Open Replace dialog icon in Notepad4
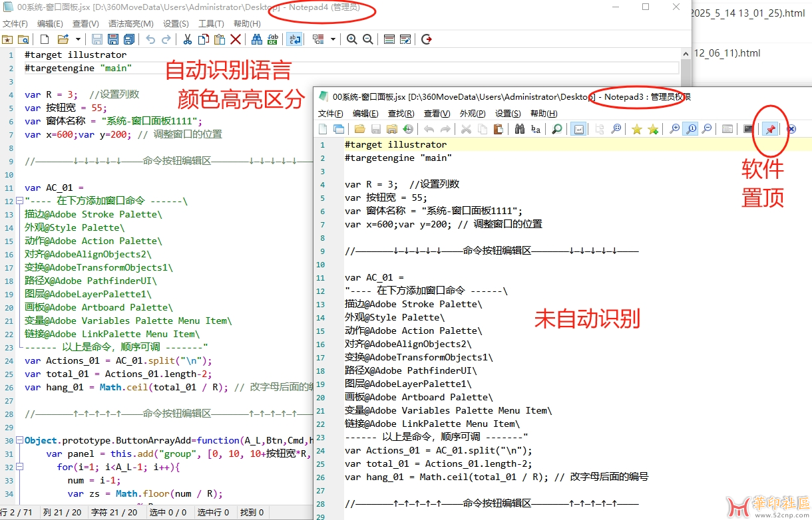This screenshot has height=520, width=812. tap(274, 39)
